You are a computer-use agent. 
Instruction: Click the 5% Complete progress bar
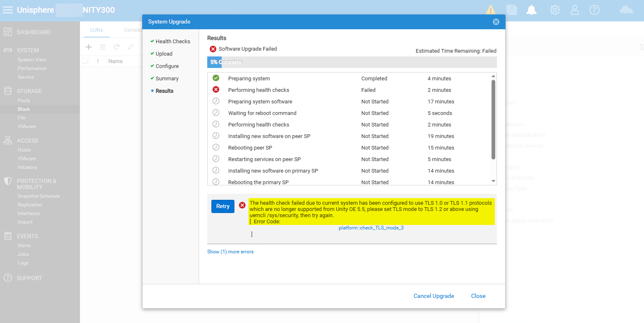click(x=351, y=62)
